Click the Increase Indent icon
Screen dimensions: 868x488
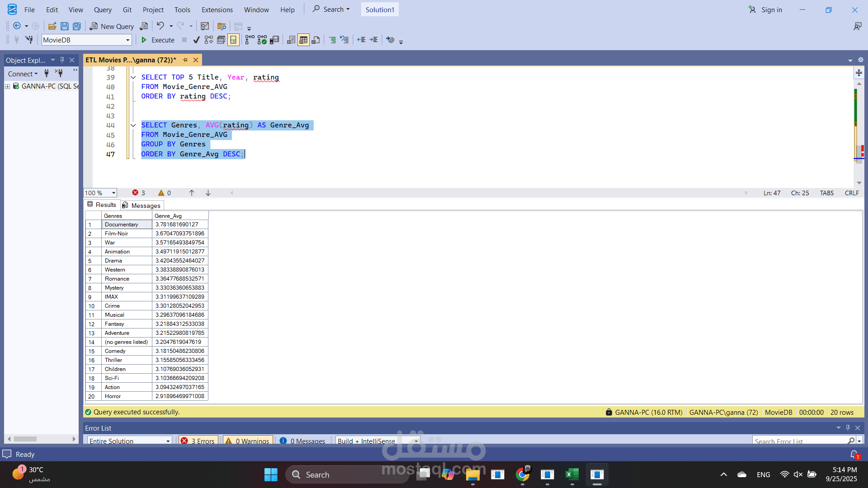[x=373, y=40]
